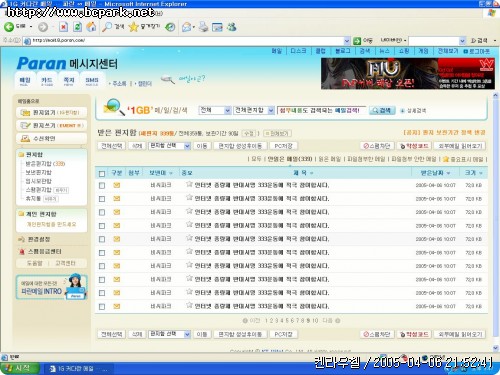Image resolution: width=500 pixels, height=375 pixels.
Task: Open 휴지통 trash folder in the tree
Action: pos(33,198)
